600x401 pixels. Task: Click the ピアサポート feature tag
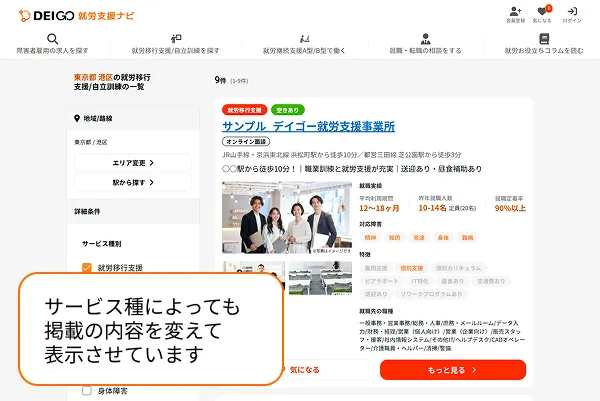(x=382, y=281)
